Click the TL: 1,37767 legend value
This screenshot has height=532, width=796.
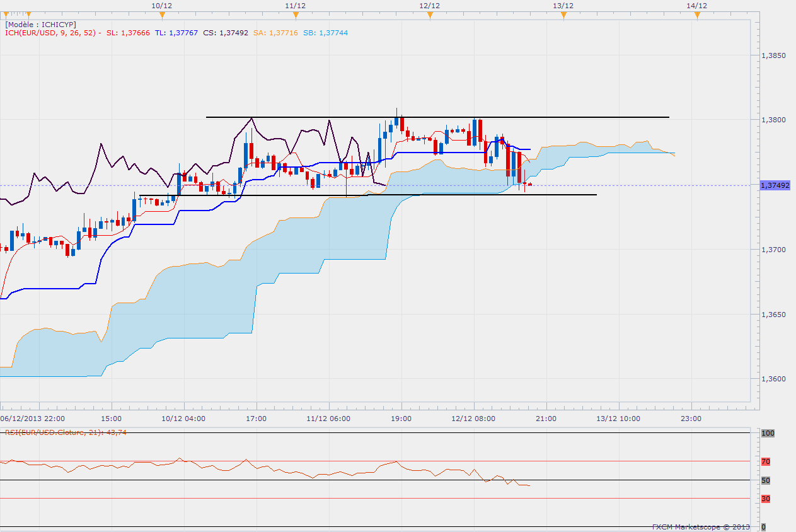click(176, 33)
